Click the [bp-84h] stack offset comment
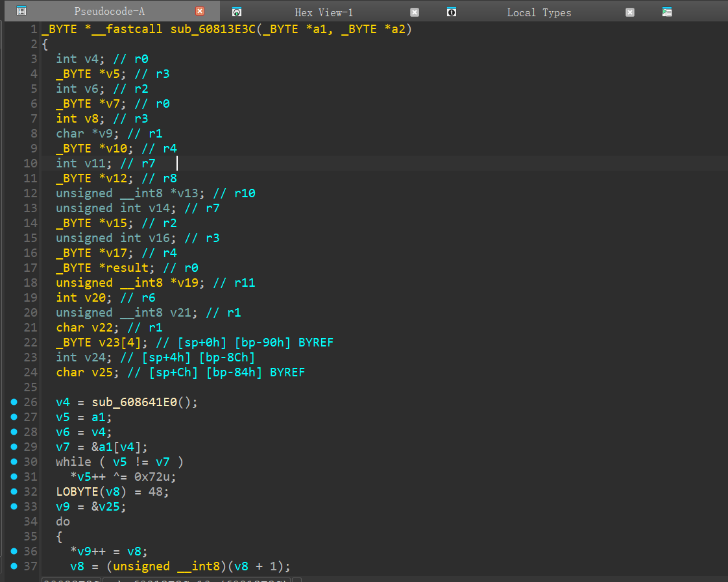The height and width of the screenshot is (582, 728). coord(234,372)
